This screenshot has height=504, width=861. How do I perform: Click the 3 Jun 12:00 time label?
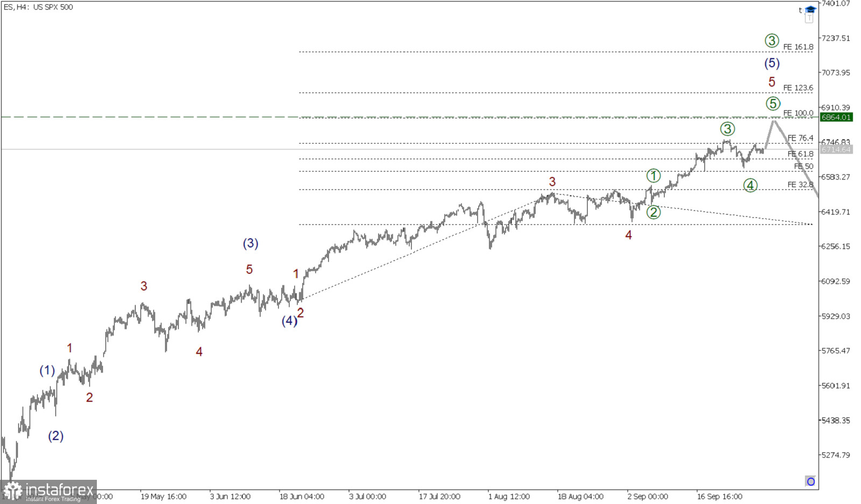(230, 496)
